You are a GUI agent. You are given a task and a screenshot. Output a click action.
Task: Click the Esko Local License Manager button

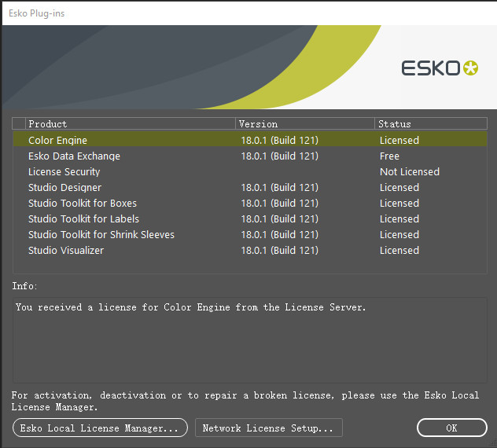coord(100,428)
